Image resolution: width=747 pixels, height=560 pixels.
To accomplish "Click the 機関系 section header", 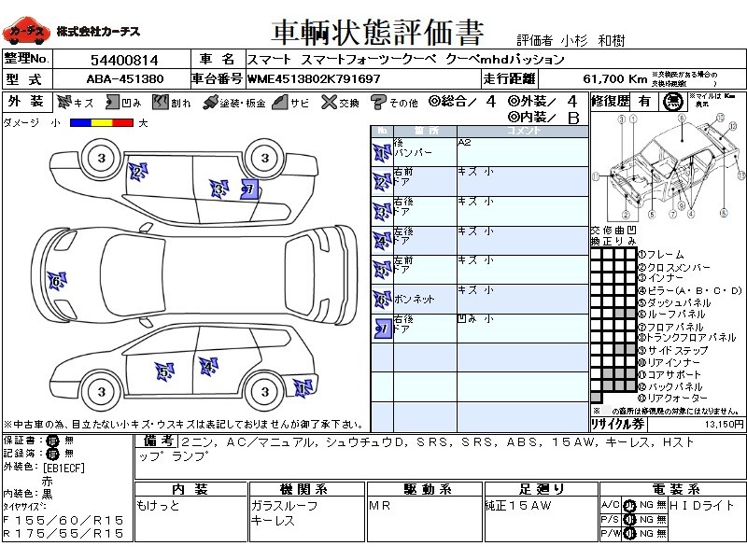I will click(306, 489).
